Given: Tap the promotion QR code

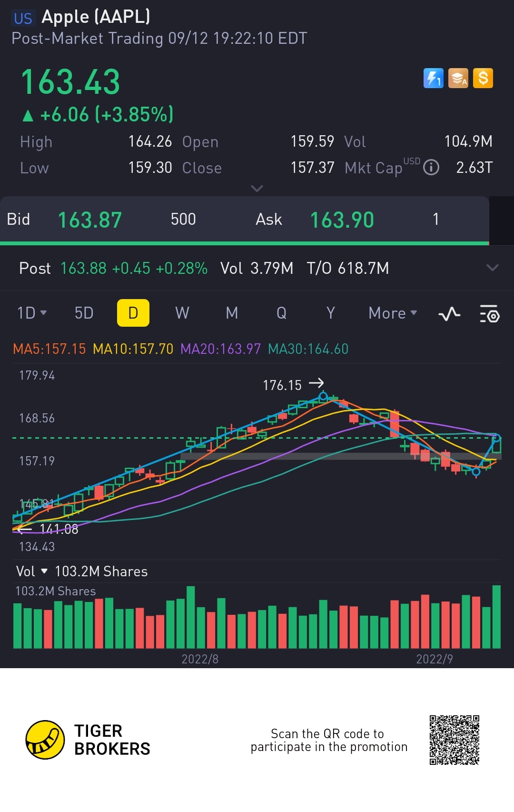Looking at the screenshot, I should tap(455, 740).
